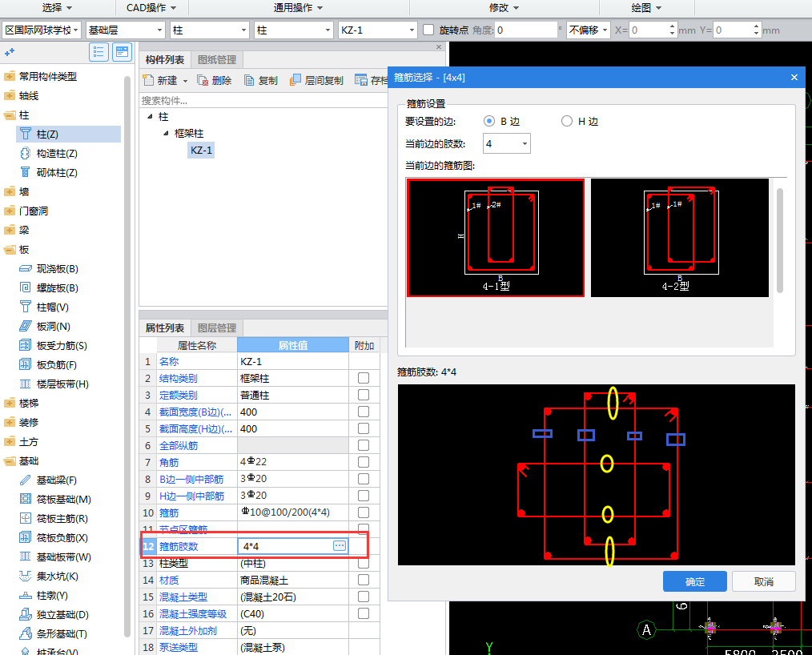Image resolution: width=812 pixels, height=655 pixels.
Task: Click the 角度 rotation input field
Action: tap(525, 30)
